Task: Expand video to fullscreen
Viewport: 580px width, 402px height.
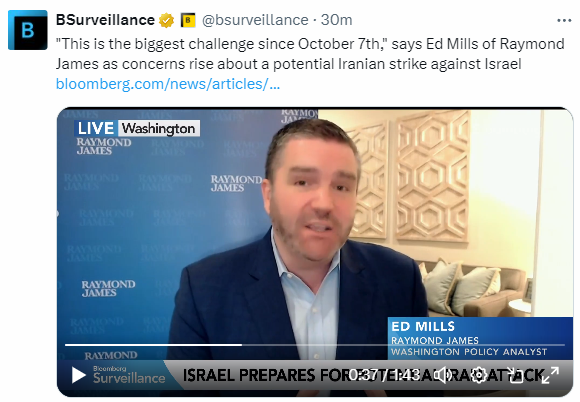Action: [550, 375]
